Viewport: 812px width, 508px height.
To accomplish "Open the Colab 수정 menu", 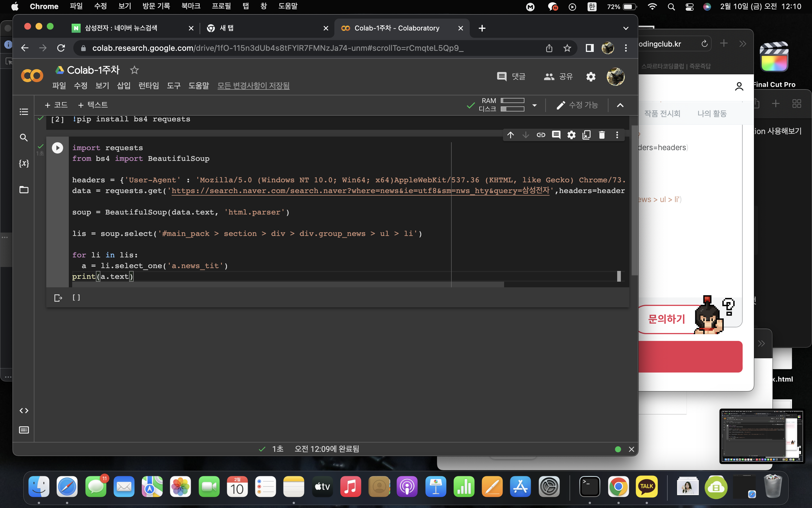I will 81,86.
